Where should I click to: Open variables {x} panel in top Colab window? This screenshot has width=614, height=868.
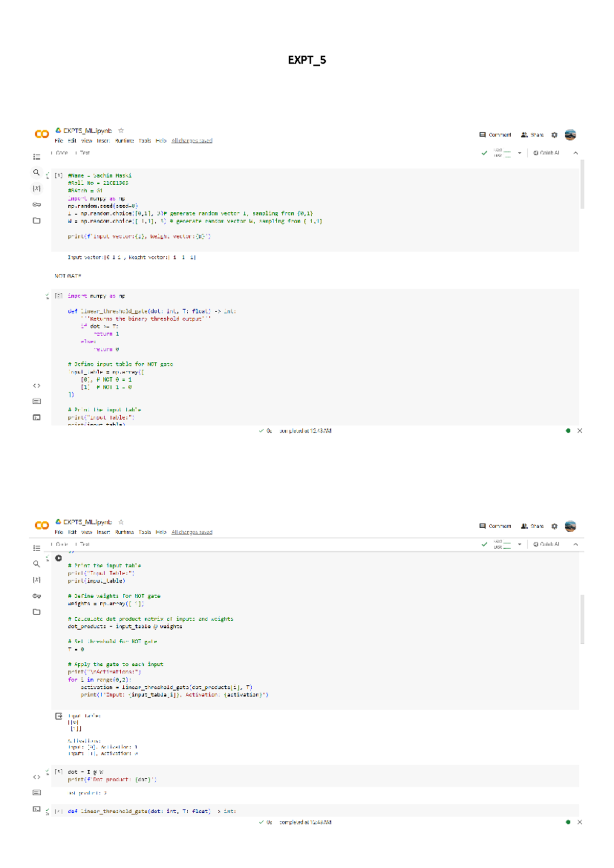pyautogui.click(x=37, y=188)
